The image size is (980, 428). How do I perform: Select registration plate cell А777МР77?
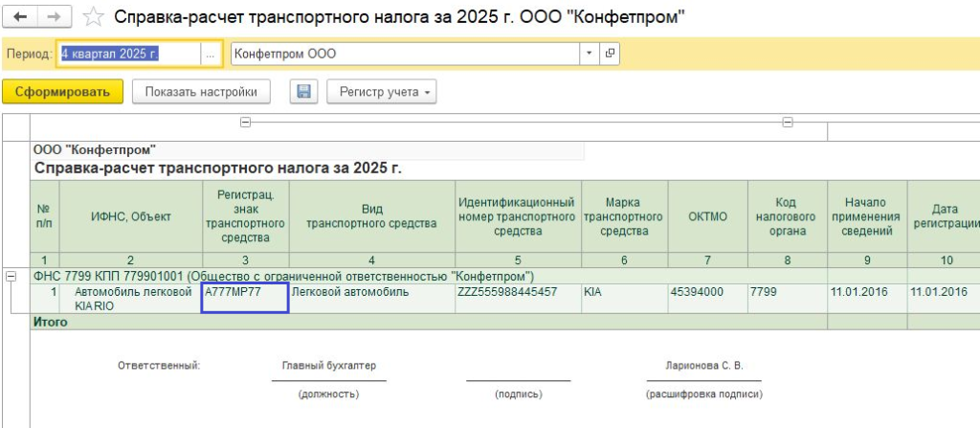[x=245, y=299]
